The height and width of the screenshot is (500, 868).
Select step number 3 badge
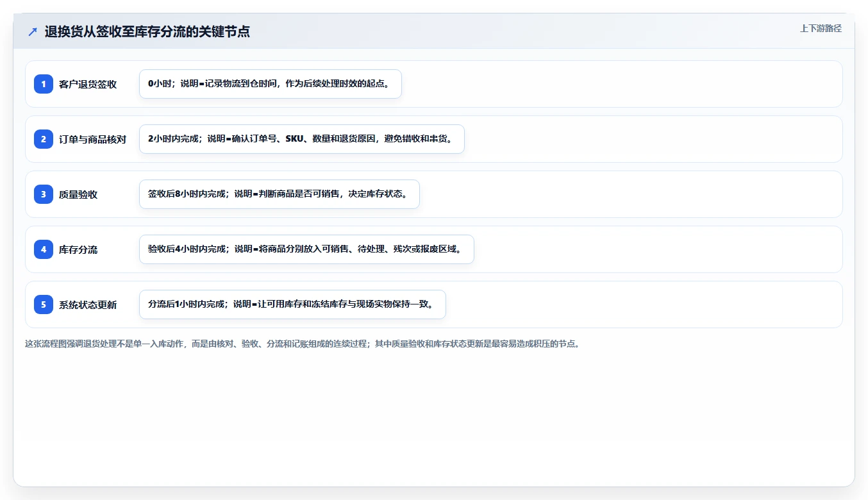point(44,194)
